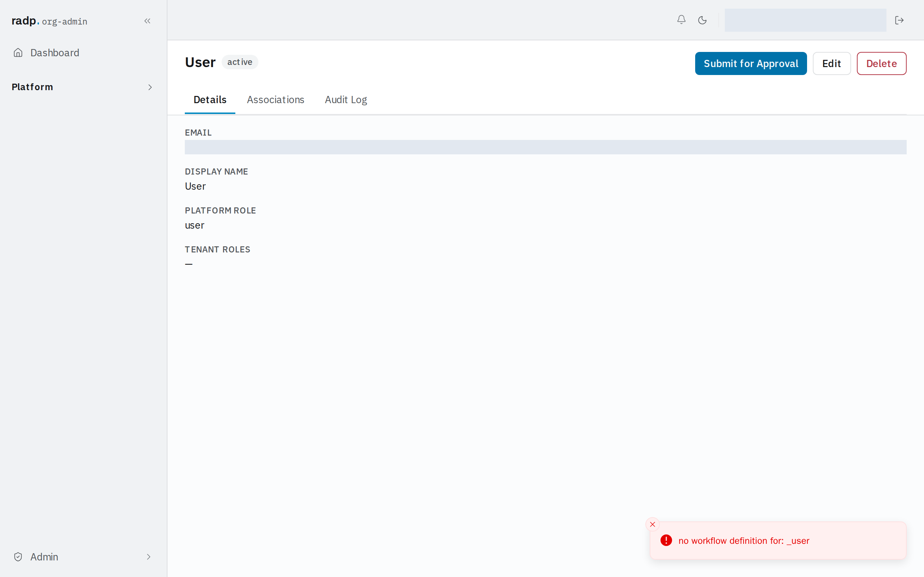Expand the Platform section chevron

150,87
